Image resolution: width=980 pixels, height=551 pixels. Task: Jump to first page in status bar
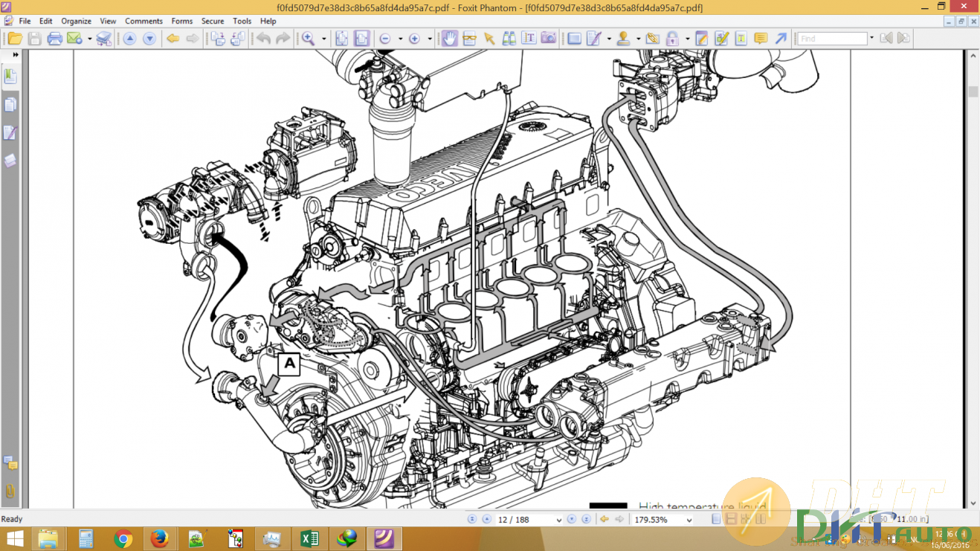(471, 520)
